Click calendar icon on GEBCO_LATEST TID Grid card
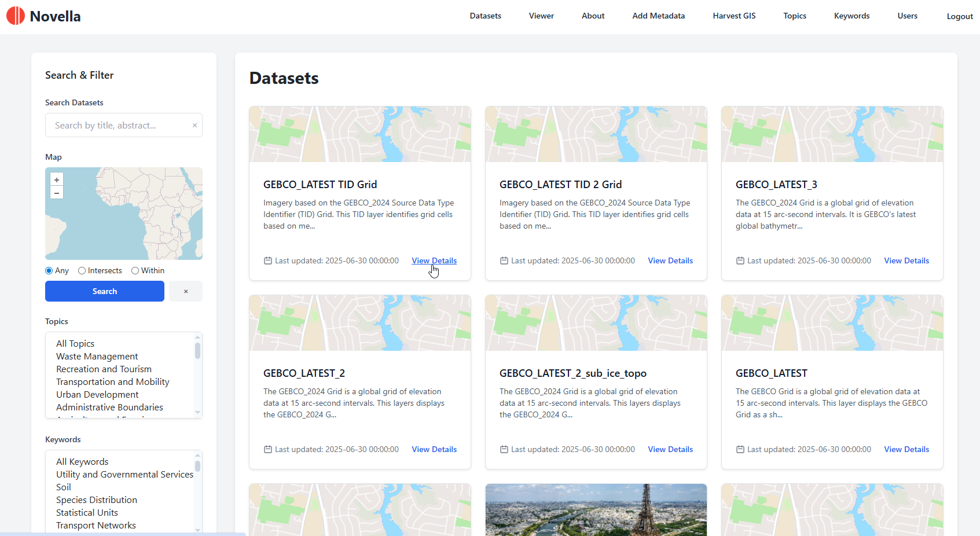Image resolution: width=980 pixels, height=536 pixels. coord(268,261)
